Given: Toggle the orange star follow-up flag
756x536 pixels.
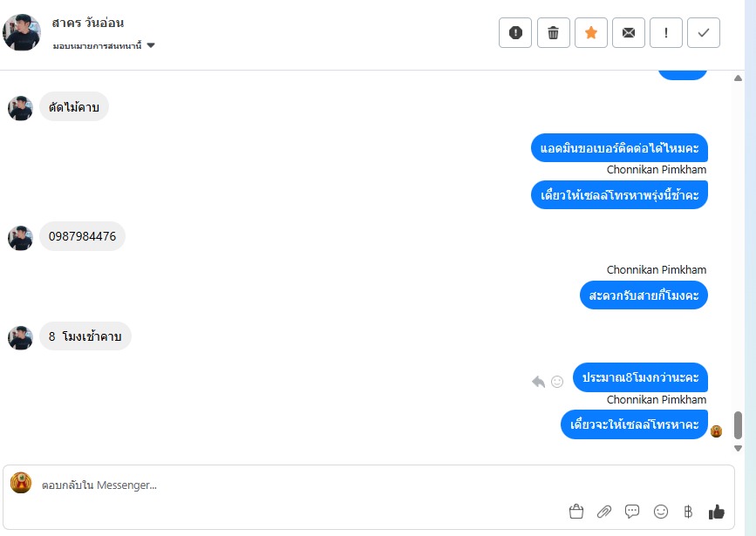Looking at the screenshot, I should [x=590, y=33].
